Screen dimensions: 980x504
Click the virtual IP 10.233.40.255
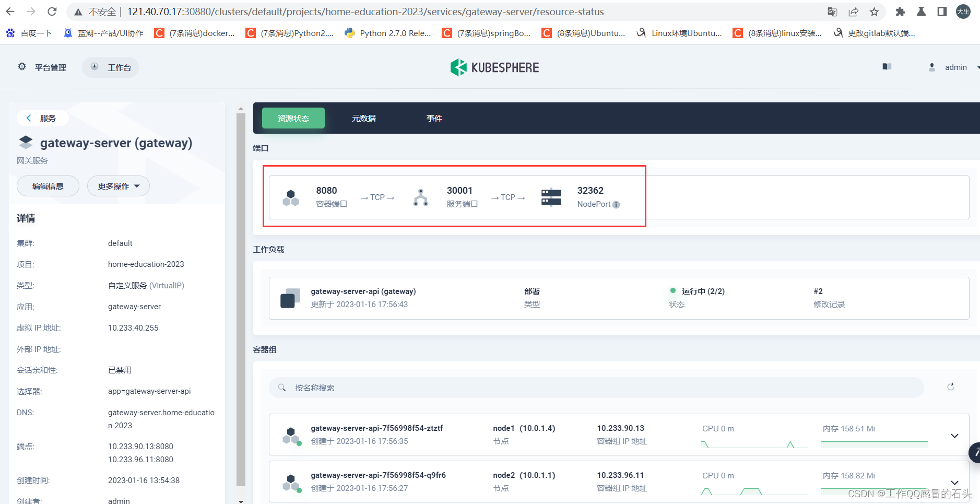[x=133, y=328]
